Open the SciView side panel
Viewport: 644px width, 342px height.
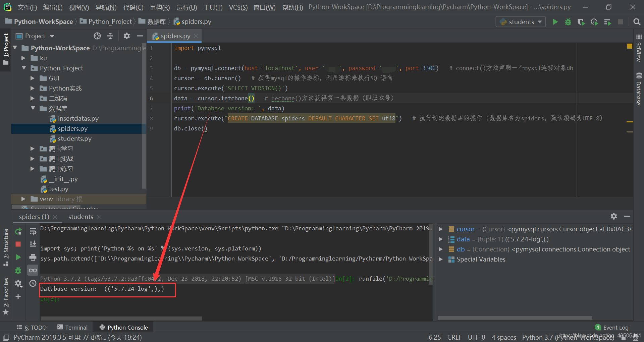[x=639, y=48]
